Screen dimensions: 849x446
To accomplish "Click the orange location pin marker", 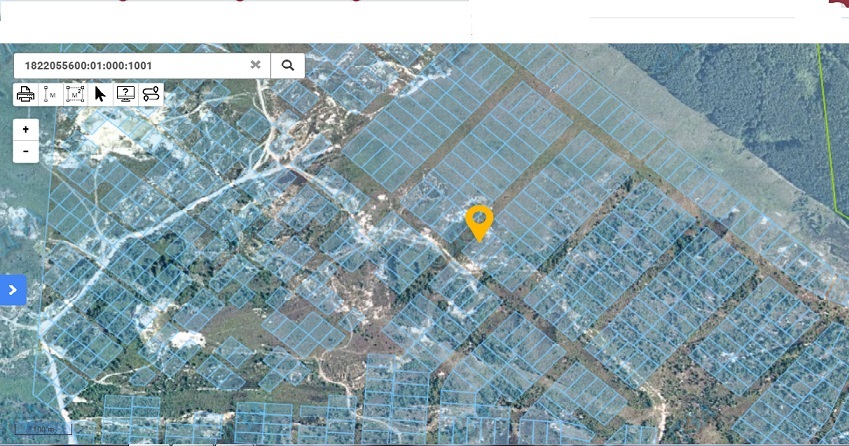I will point(479,223).
